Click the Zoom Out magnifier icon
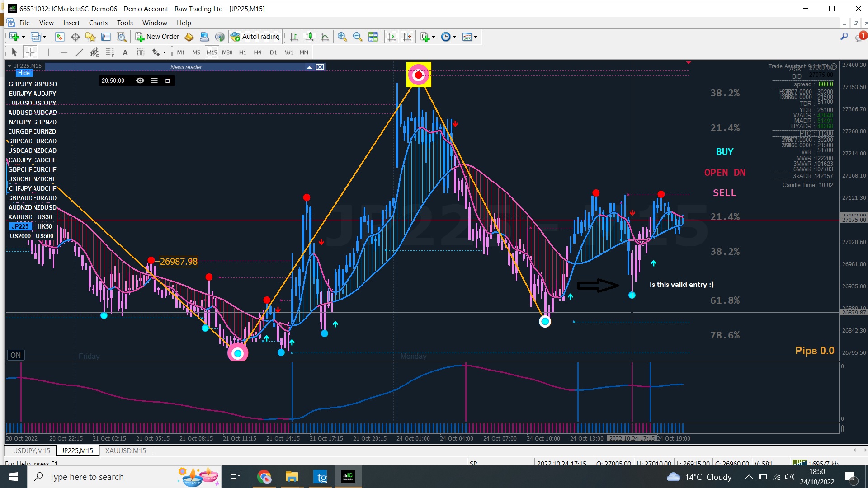The height and width of the screenshot is (488, 868). pyautogui.click(x=358, y=37)
